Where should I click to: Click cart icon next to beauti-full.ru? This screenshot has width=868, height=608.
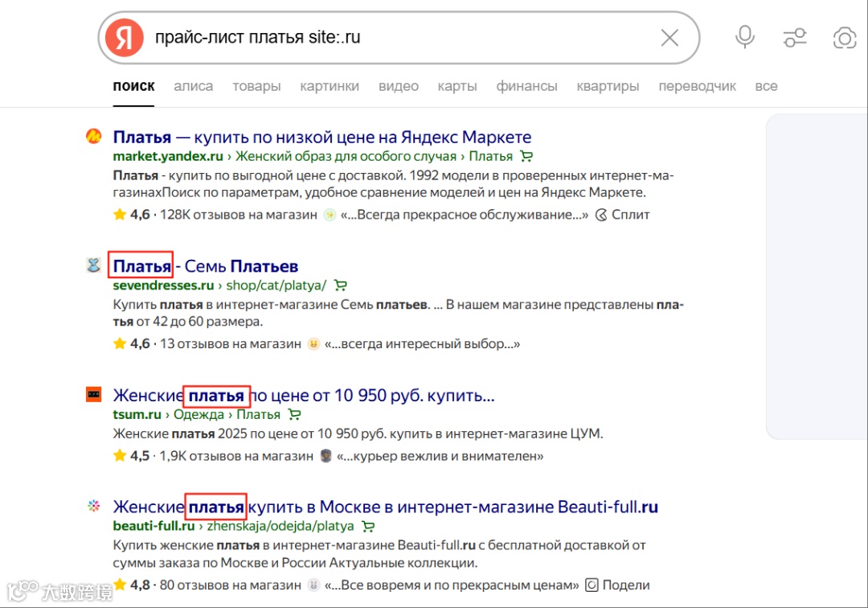[x=368, y=526]
